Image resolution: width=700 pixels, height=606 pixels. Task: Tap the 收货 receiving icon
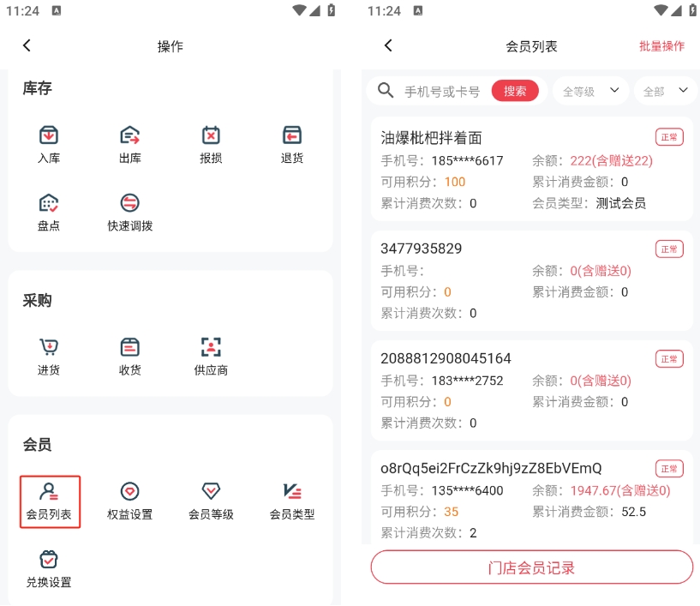click(129, 355)
